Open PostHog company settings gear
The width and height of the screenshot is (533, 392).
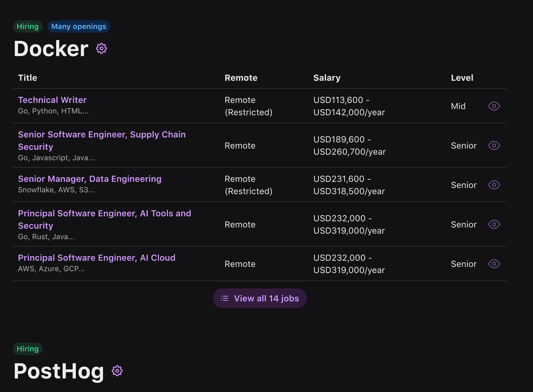click(117, 371)
